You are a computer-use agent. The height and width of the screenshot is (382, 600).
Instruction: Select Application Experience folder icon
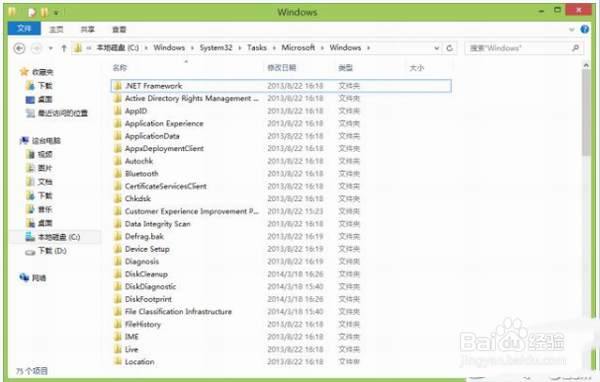tap(118, 124)
